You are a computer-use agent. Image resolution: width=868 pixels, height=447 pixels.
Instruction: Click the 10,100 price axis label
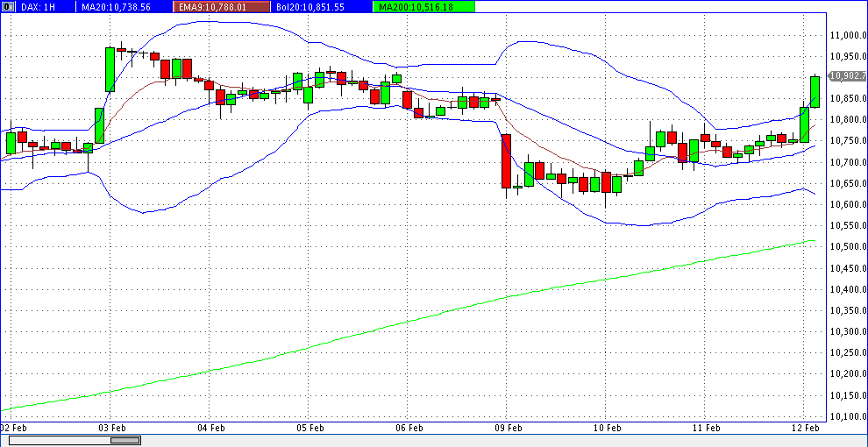point(847,416)
